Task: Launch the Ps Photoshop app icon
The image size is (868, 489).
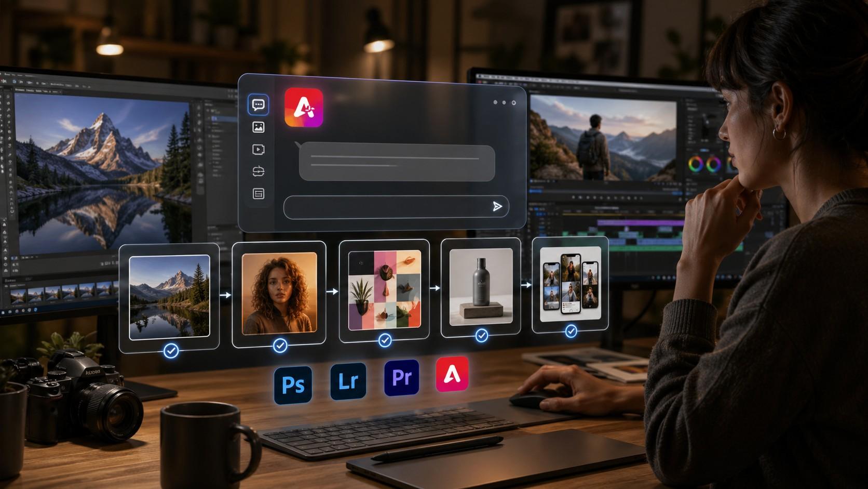Action: 293,385
